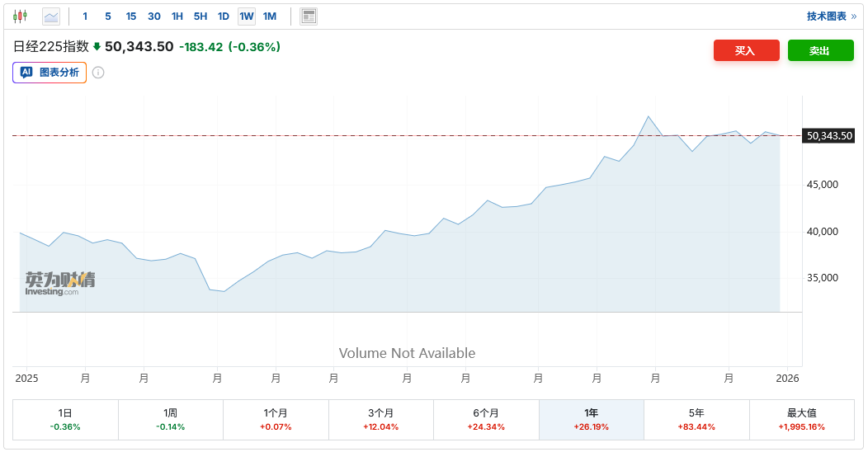
Task: Switch to the 5年 range tab
Action: click(696, 419)
